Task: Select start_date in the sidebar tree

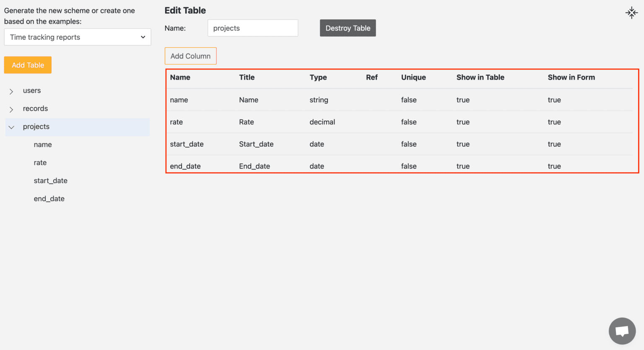Action: click(50, 181)
